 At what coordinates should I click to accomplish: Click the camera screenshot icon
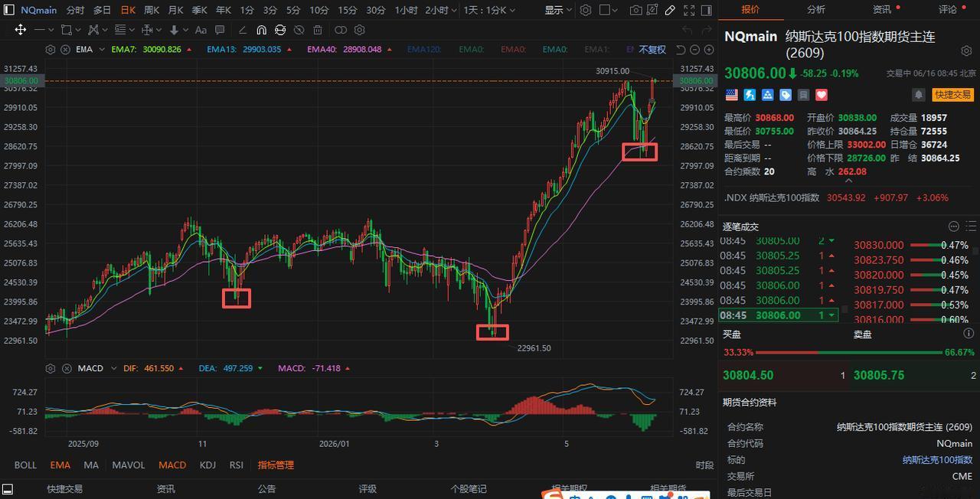(x=636, y=10)
